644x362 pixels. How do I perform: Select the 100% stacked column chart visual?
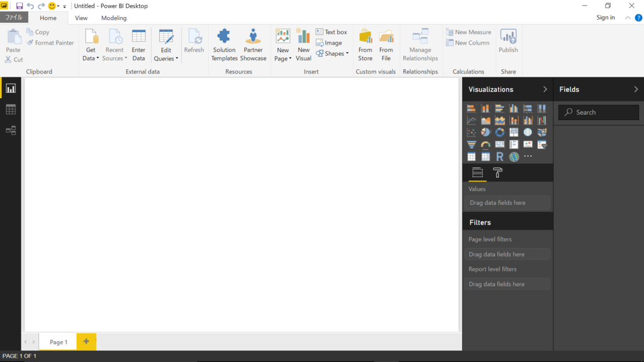[542, 108]
